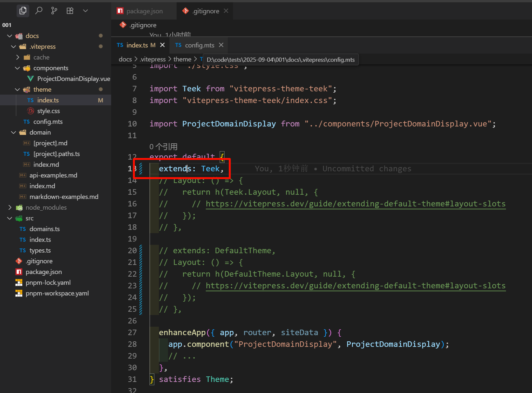Image resolution: width=532 pixels, height=393 pixels.
Task: Click the node_modules folder icon
Action: [19, 207]
